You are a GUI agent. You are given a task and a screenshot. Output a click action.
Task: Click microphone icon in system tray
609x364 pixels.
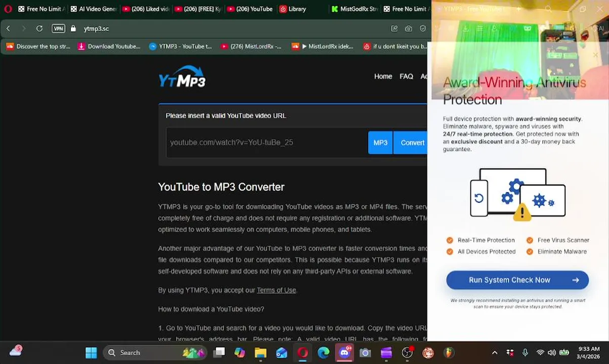[x=525, y=353]
